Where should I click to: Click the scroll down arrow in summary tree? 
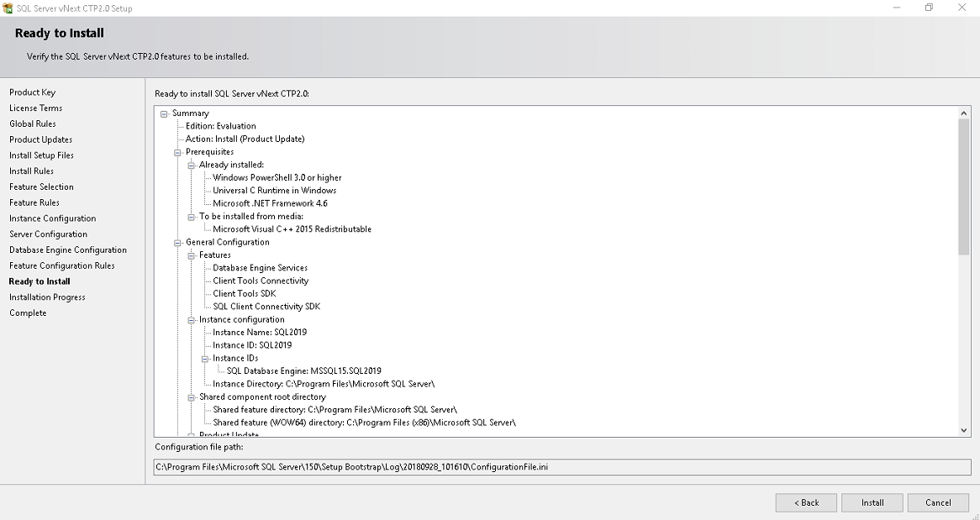coord(964,430)
